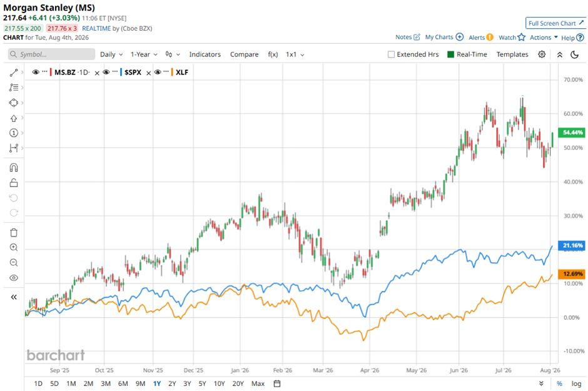Select the 5D time range

(x=54, y=383)
